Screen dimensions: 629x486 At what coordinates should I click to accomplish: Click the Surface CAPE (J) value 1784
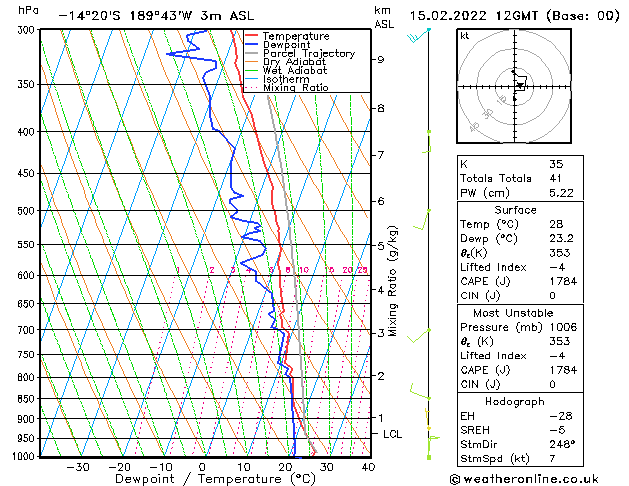(x=563, y=281)
